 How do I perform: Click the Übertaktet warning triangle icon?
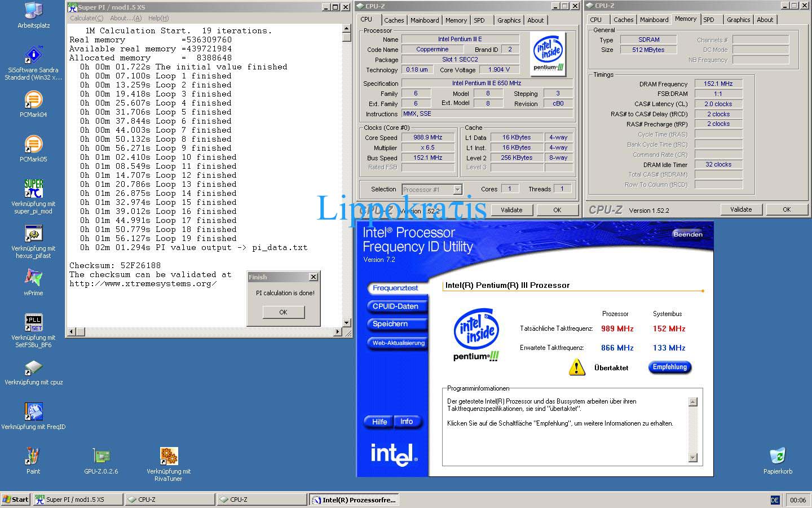click(x=577, y=367)
